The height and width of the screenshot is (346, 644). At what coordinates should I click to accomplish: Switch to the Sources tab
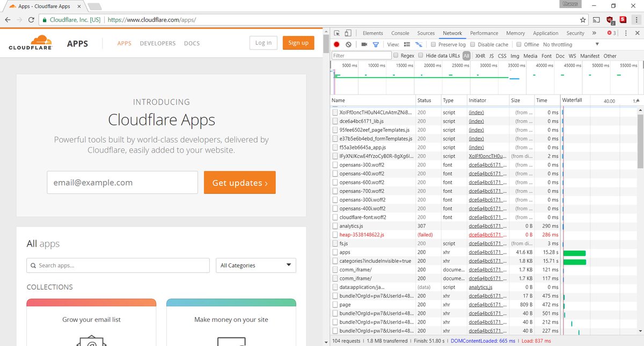click(426, 33)
